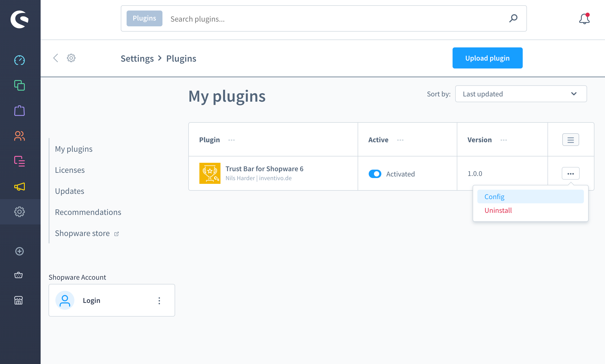Click the back arrow navigation icon
The width and height of the screenshot is (605, 364).
[x=55, y=57]
